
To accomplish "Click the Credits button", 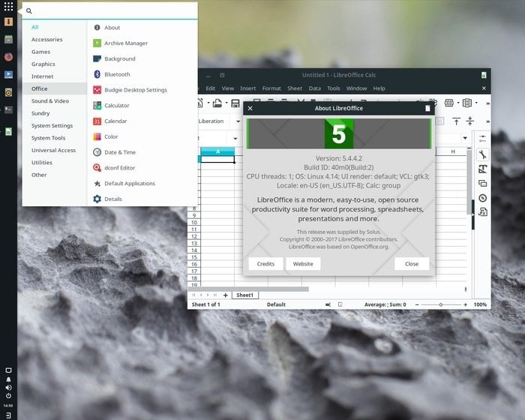I will (x=265, y=263).
